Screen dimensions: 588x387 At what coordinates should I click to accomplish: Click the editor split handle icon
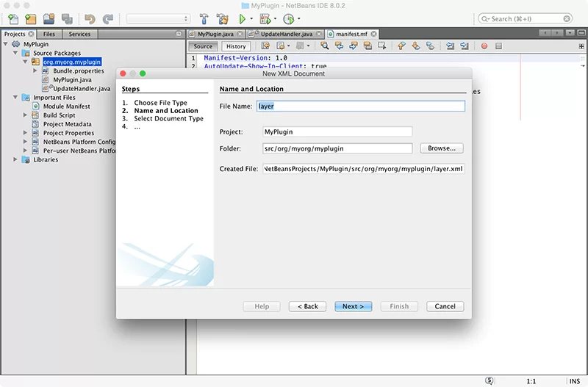tap(581, 46)
